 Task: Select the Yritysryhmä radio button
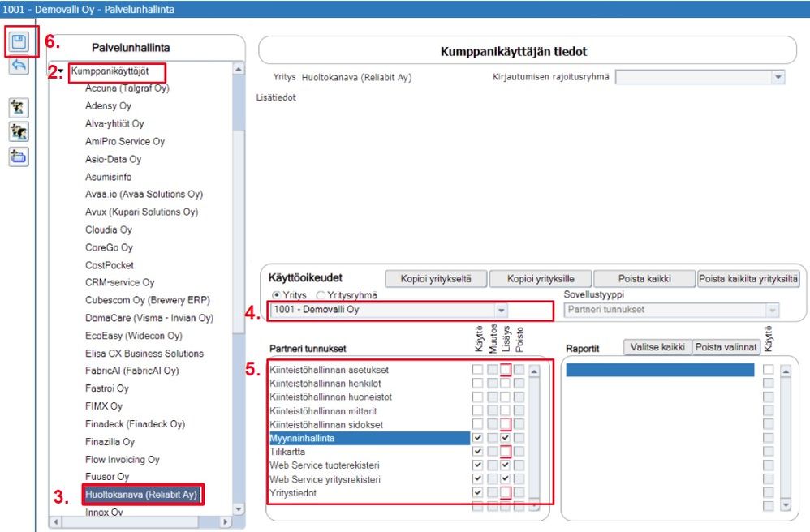[x=321, y=295]
